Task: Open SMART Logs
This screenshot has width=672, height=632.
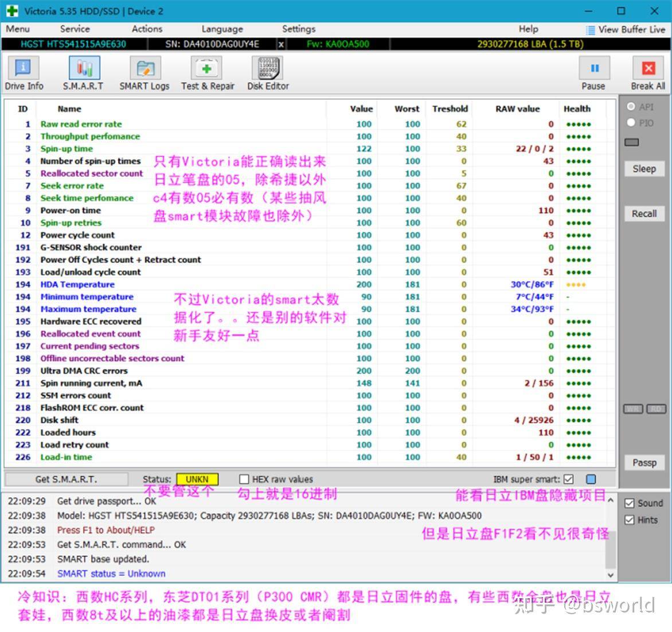Action: point(145,73)
